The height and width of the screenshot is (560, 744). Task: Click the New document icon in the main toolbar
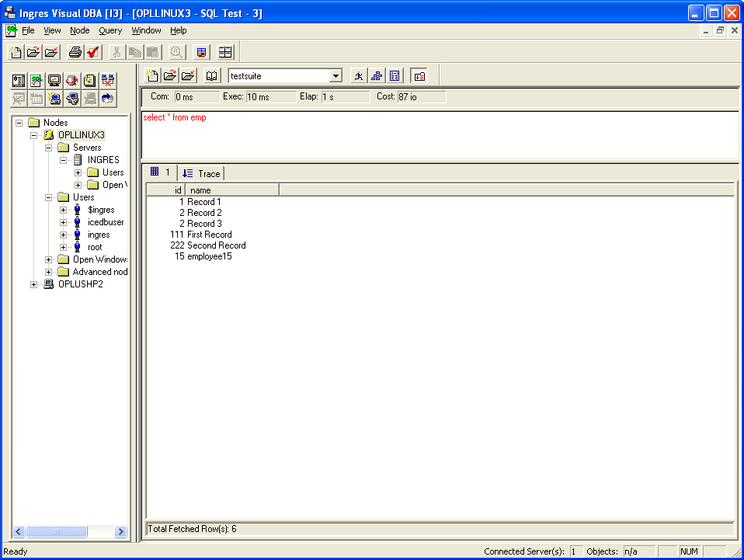tap(16, 52)
